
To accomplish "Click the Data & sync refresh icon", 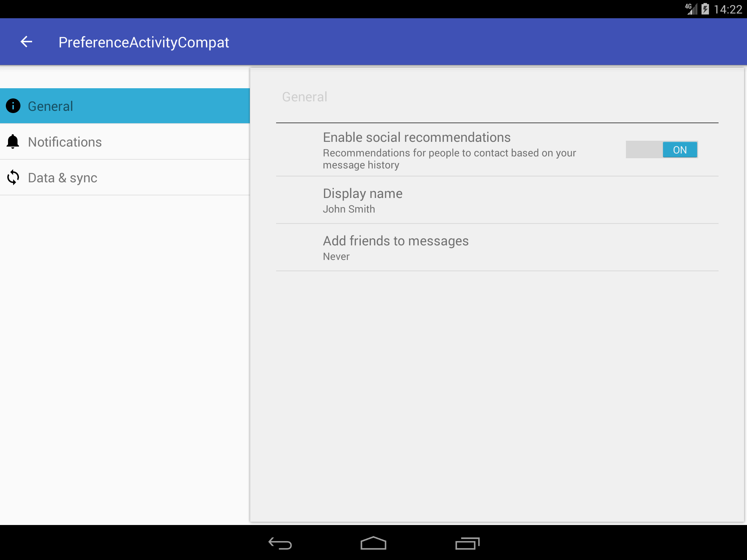I will [x=13, y=178].
